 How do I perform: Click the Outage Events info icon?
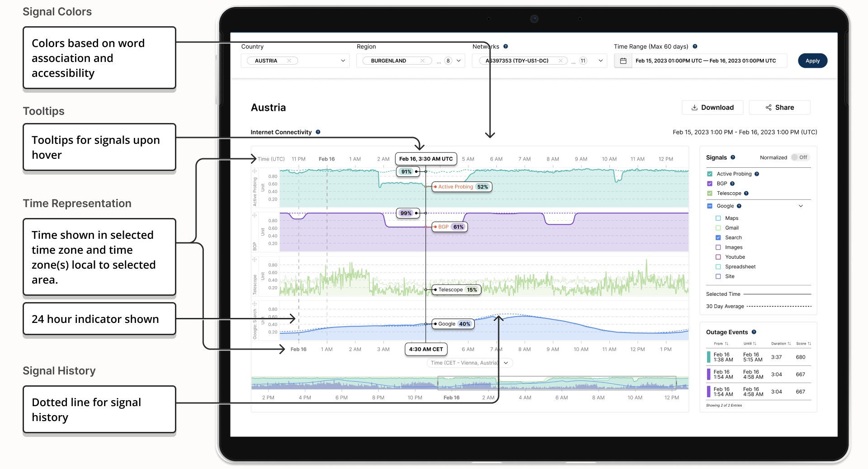pos(754,332)
